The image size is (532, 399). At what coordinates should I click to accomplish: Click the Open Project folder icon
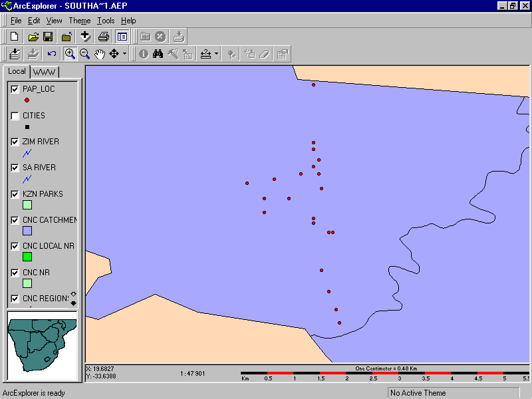point(33,37)
